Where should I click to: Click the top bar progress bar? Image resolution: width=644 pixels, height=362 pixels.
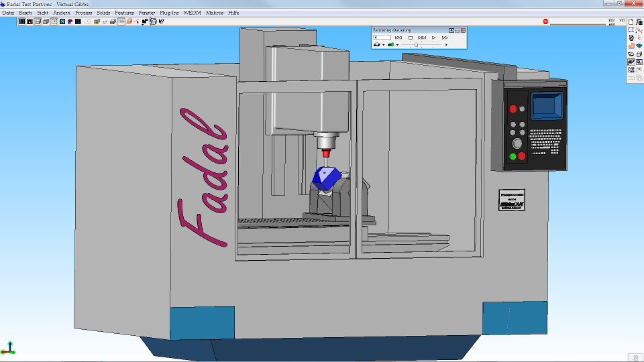tap(578, 21)
